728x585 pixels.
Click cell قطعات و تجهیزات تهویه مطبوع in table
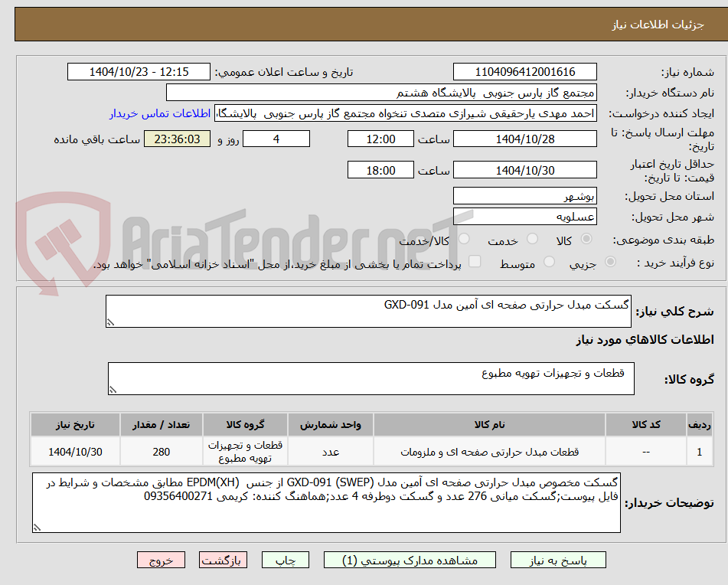(245, 451)
